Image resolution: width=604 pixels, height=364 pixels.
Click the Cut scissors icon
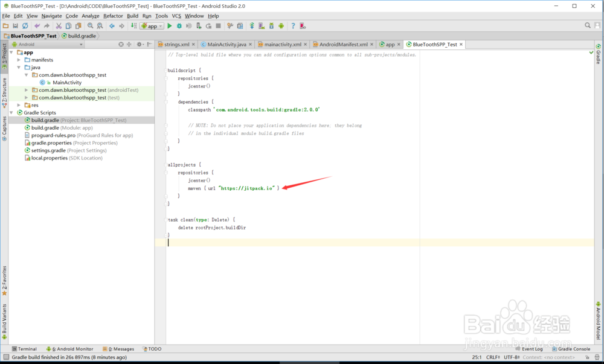click(59, 26)
